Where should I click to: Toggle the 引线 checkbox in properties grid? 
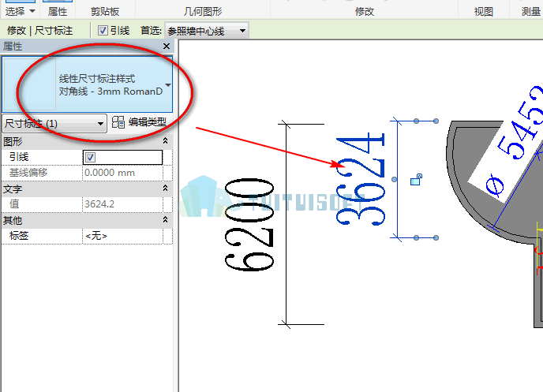[91, 158]
